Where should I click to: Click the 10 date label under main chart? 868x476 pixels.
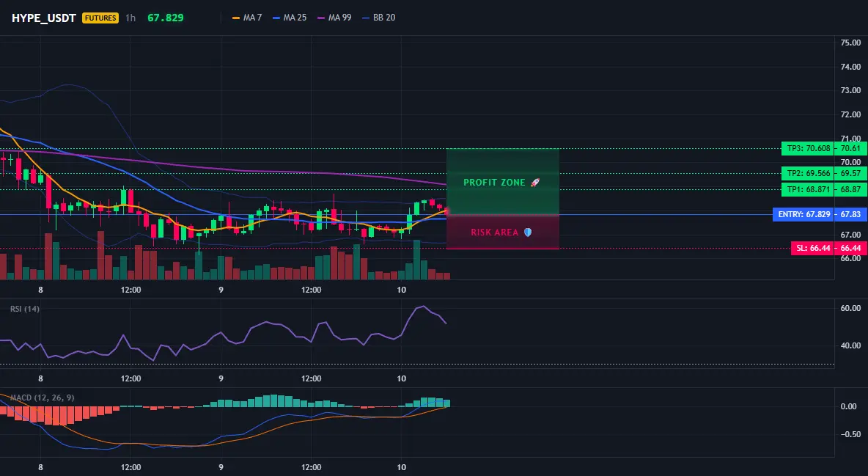click(401, 290)
